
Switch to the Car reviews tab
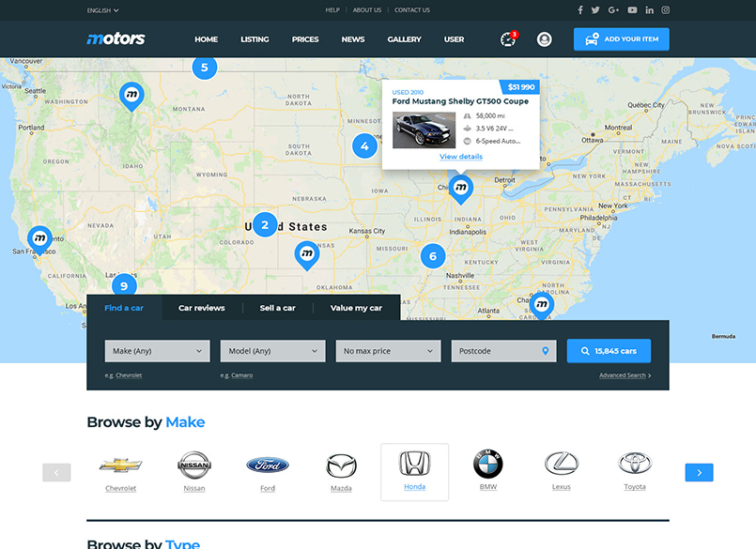point(202,308)
